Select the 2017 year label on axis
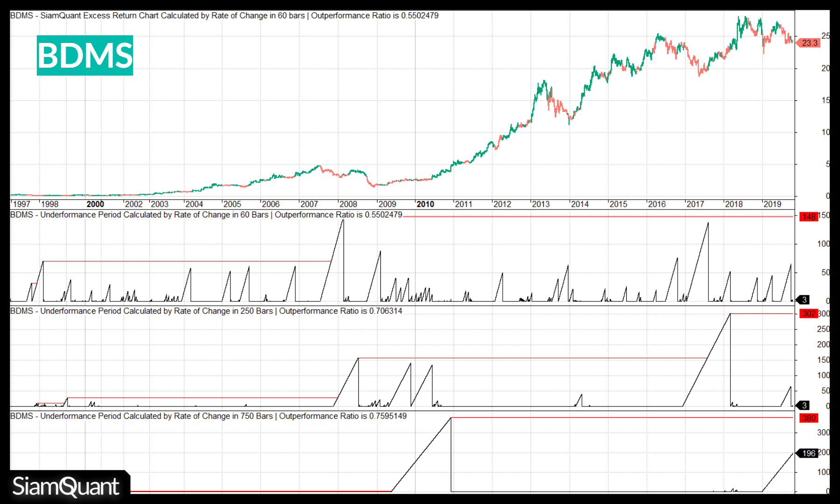 (x=695, y=204)
